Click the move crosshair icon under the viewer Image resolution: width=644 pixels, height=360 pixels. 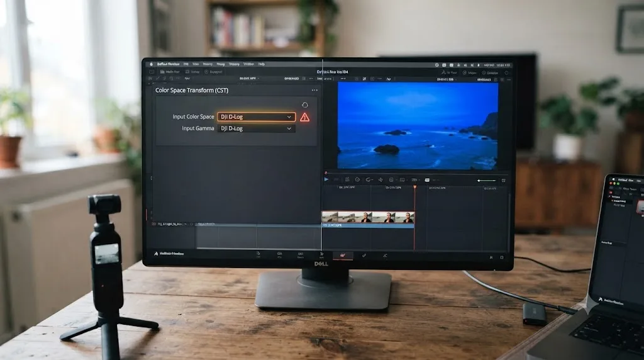click(x=380, y=179)
